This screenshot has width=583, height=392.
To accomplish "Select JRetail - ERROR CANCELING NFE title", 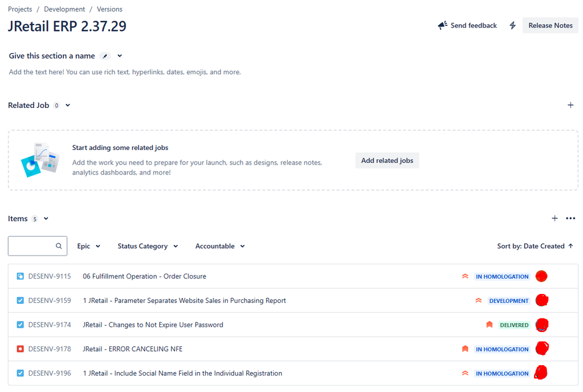I will coord(132,349).
